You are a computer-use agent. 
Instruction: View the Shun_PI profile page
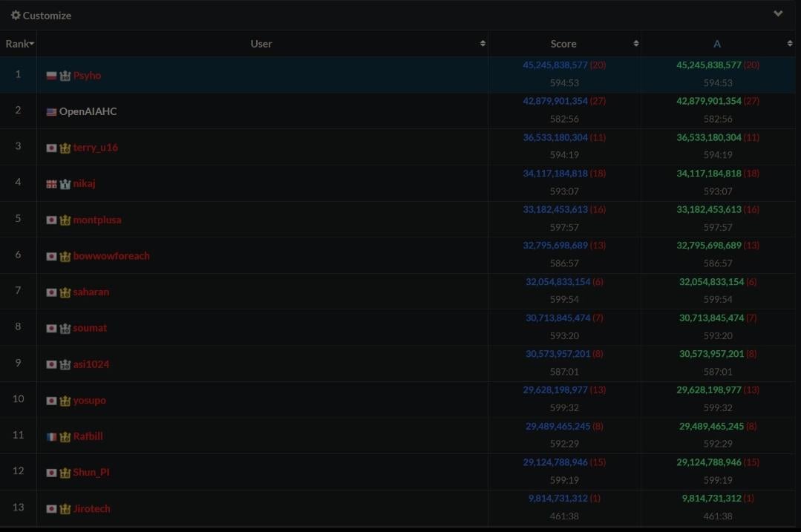click(91, 473)
